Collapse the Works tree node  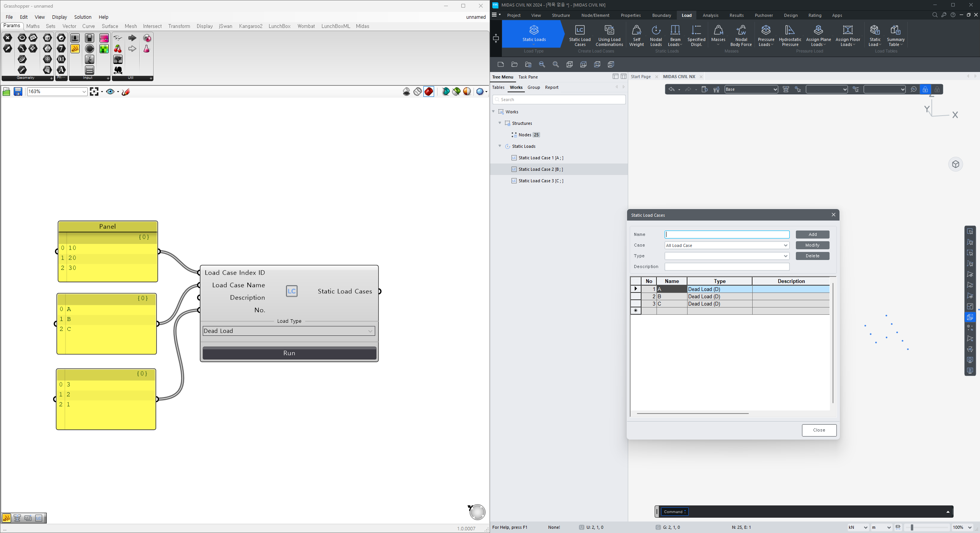coord(493,111)
